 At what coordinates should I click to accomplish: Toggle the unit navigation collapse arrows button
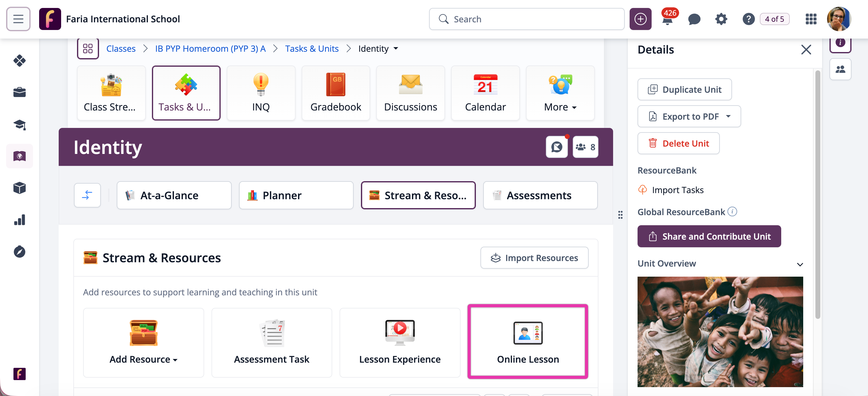[x=87, y=195]
